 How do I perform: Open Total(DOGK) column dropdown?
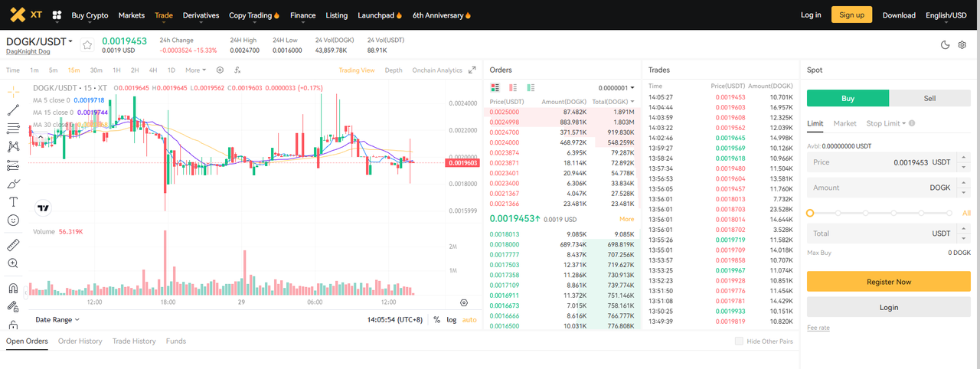pyautogui.click(x=614, y=101)
